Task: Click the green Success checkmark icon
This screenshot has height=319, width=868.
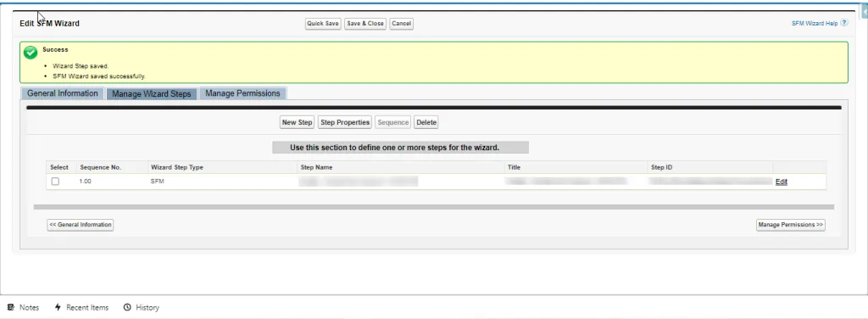Action: 31,53
